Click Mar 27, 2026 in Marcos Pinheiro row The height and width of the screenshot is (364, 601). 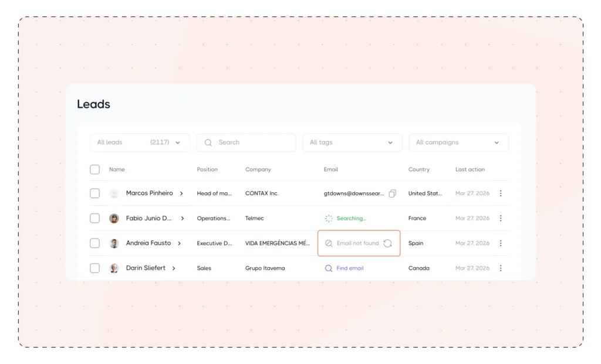pos(472,193)
